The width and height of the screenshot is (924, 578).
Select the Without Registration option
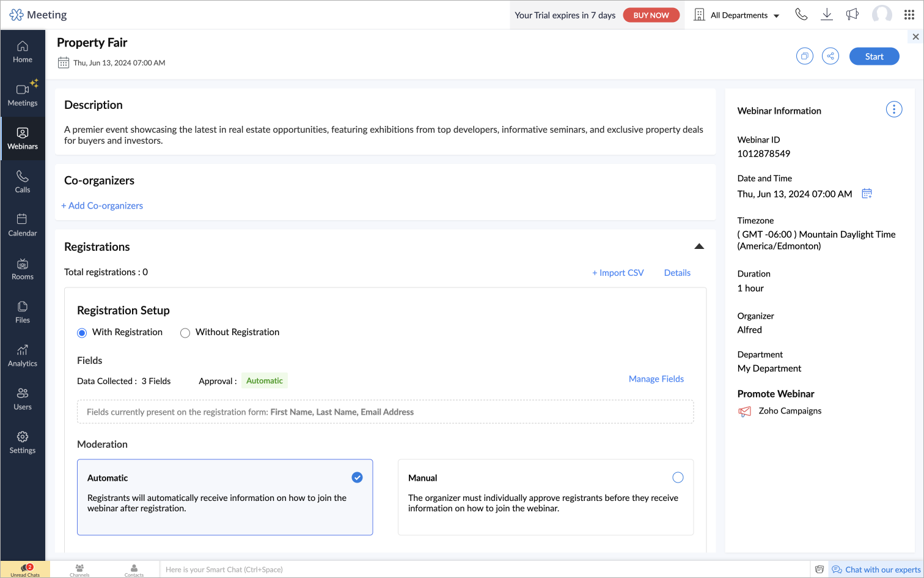click(x=185, y=333)
